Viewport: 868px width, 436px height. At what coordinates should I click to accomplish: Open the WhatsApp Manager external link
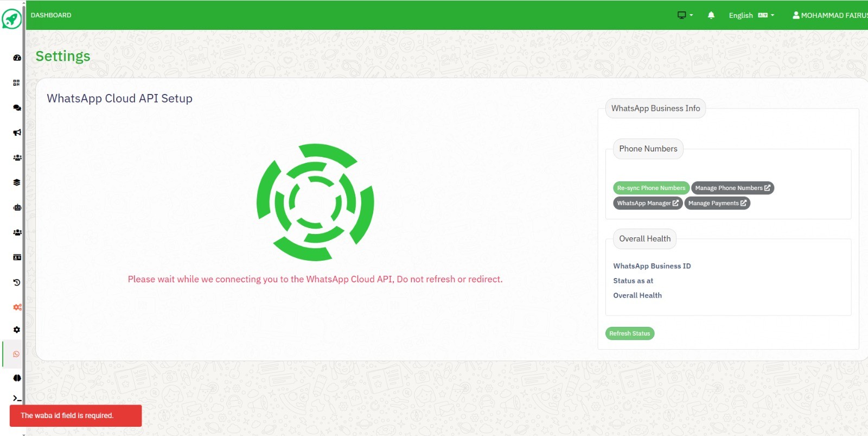(648, 203)
